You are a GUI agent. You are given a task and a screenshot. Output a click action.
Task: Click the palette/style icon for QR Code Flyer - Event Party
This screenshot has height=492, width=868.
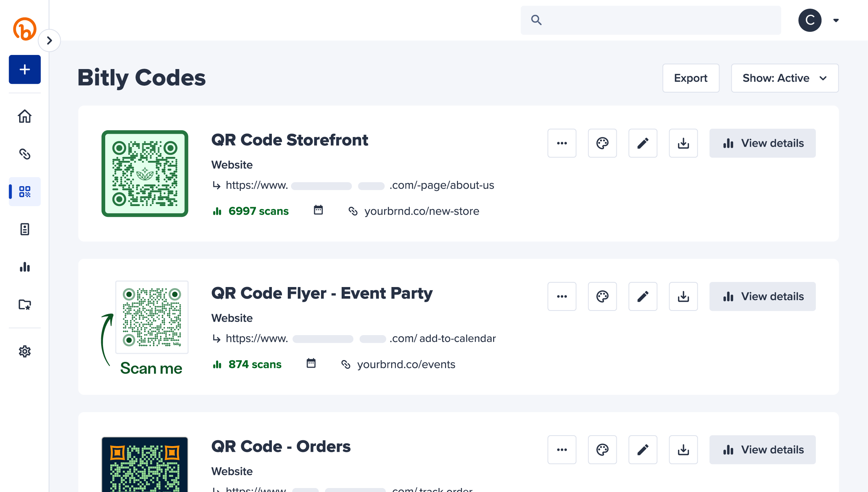(x=602, y=296)
